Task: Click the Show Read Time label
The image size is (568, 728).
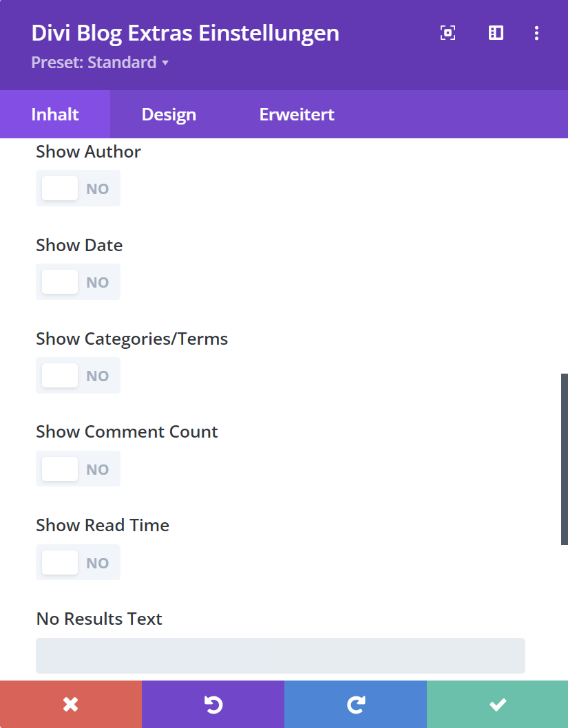Action: click(103, 526)
